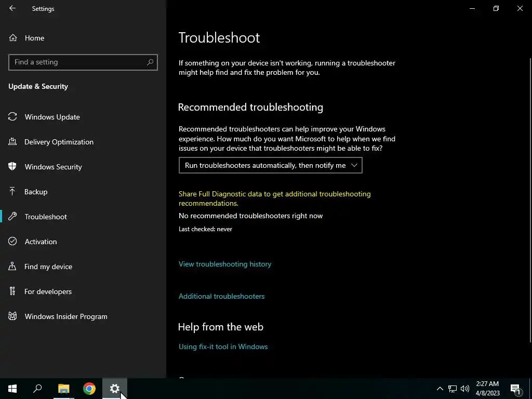Click the Last checked: never text
Screen dimensions: 532x399
point(205,229)
